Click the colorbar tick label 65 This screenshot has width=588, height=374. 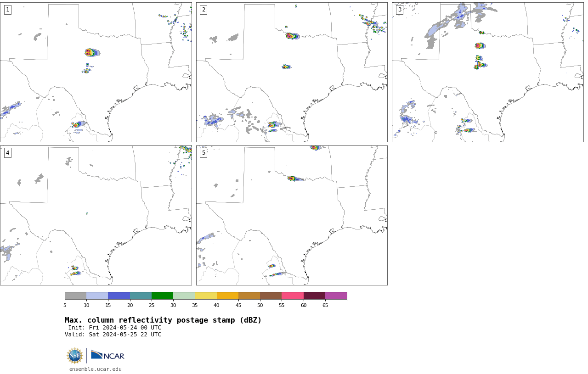325,306
